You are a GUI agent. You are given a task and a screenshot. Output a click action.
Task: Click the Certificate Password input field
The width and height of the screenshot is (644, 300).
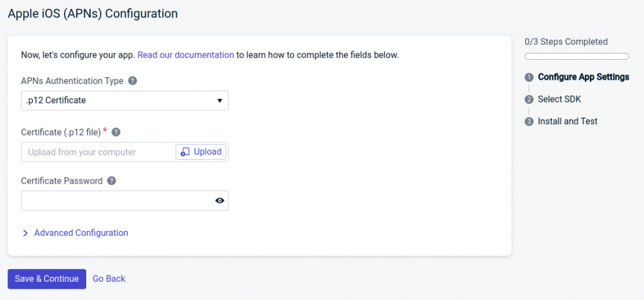coord(117,201)
